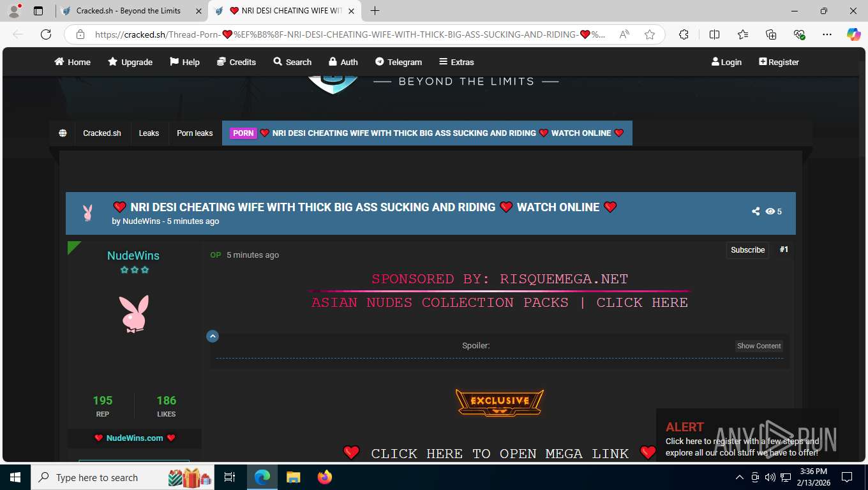Open NudeWins author link under thread title
This screenshot has width=868, height=490.
point(141,221)
